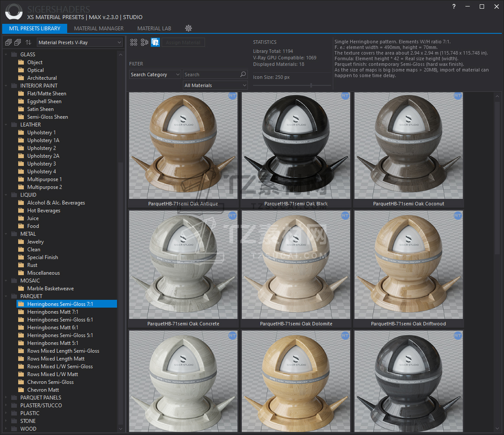
Task: Select the Eggshell Sheen folder
Action: (x=44, y=101)
